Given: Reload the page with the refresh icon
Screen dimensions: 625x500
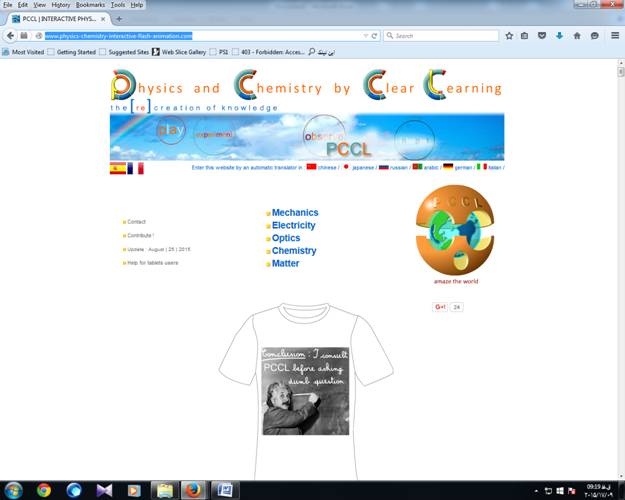Looking at the screenshot, I should pos(374,36).
